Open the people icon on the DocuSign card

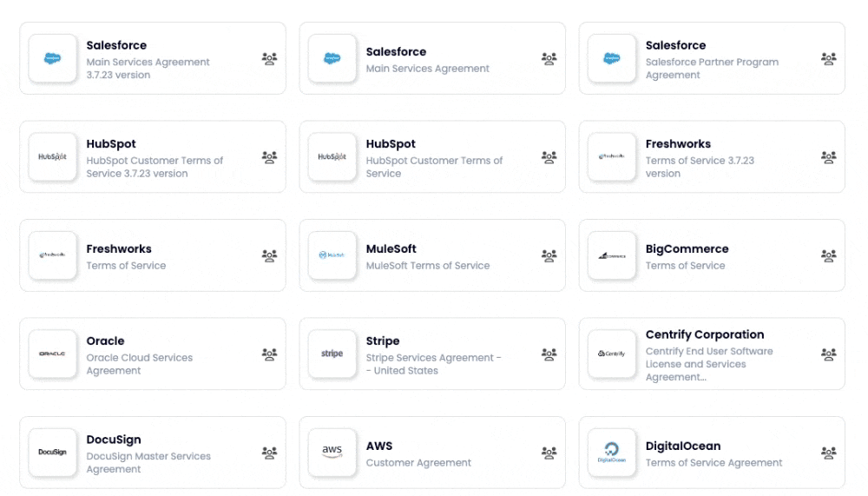(269, 453)
